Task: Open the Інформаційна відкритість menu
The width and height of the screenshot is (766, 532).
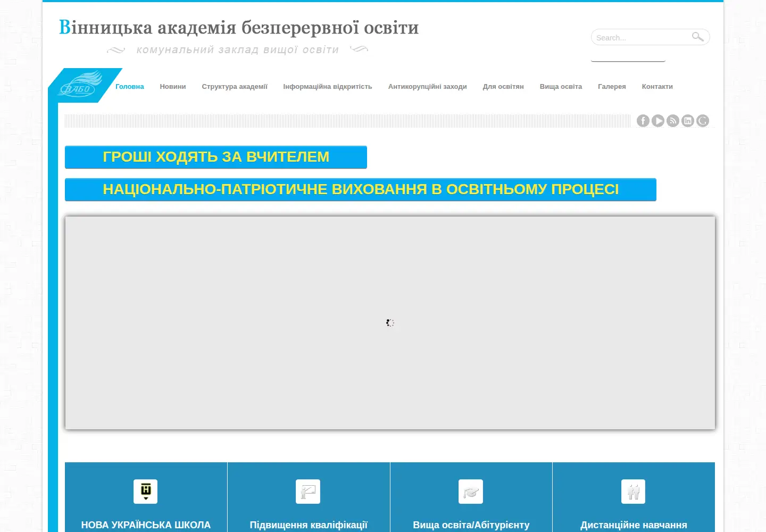Action: tap(328, 86)
